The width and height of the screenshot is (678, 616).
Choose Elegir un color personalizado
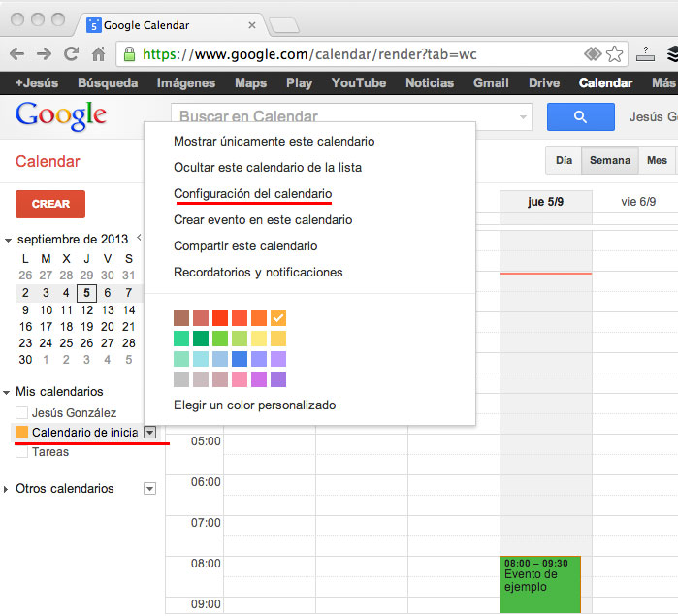click(255, 405)
